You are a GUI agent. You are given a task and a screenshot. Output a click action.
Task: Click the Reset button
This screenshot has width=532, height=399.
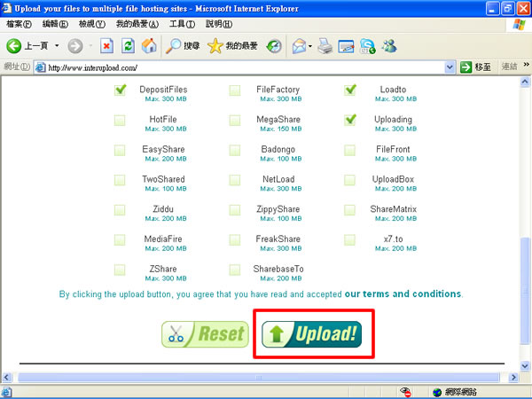(x=205, y=334)
